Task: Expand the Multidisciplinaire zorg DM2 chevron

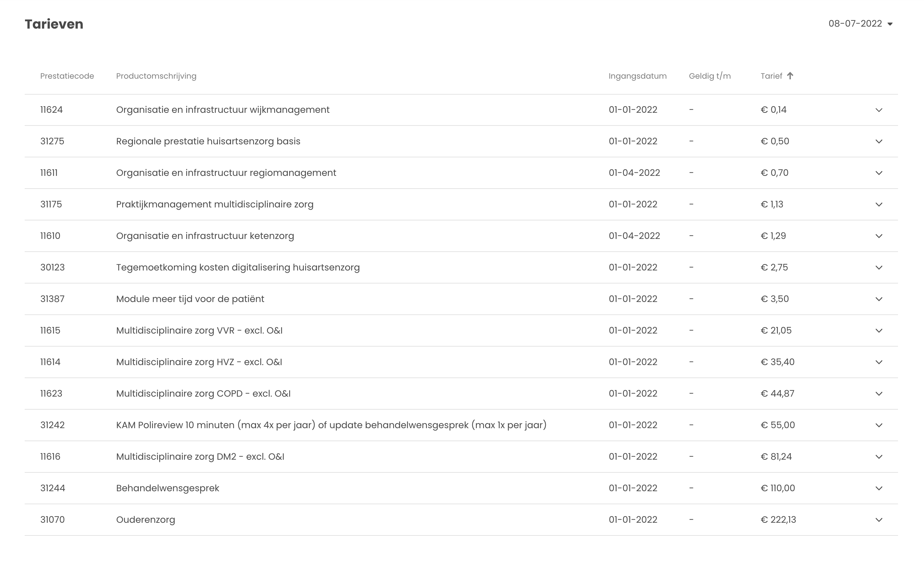Action: coord(879,457)
